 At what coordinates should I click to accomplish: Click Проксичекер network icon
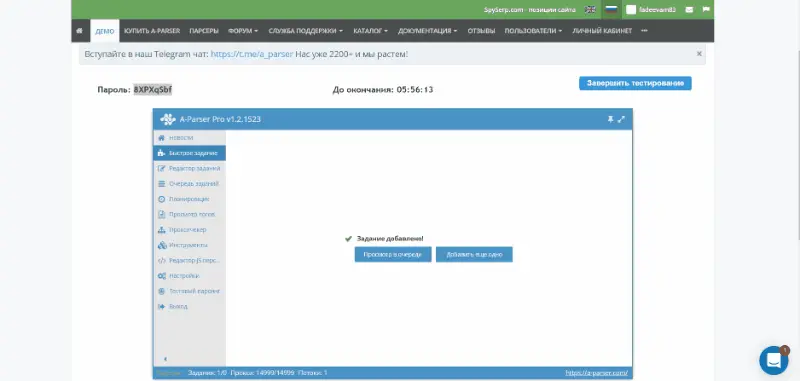click(161, 230)
